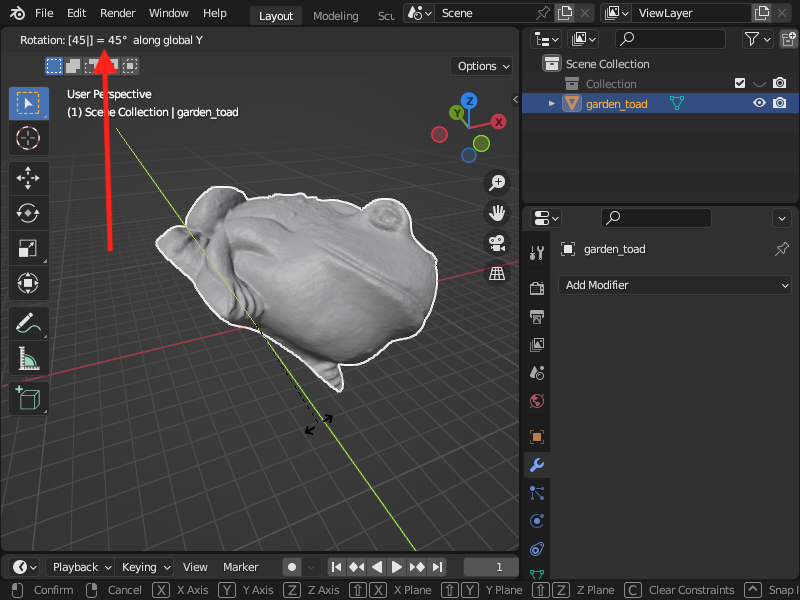Choose the Rotate tool
The height and width of the screenshot is (600, 800).
coord(29,213)
